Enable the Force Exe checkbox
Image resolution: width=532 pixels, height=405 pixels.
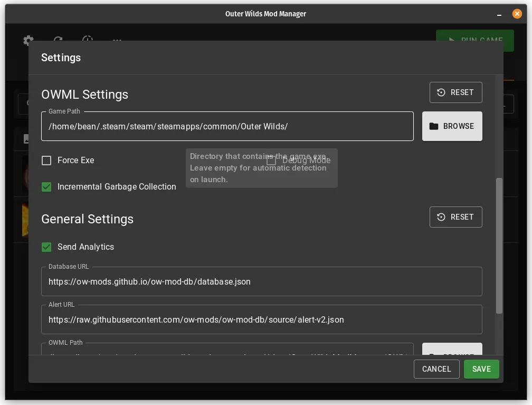pos(46,161)
